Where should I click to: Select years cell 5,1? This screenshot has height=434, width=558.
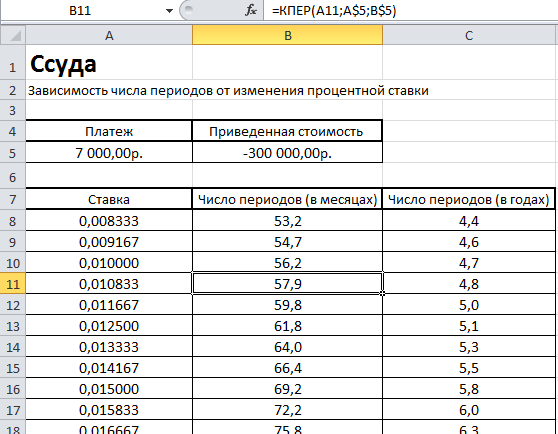click(x=469, y=326)
